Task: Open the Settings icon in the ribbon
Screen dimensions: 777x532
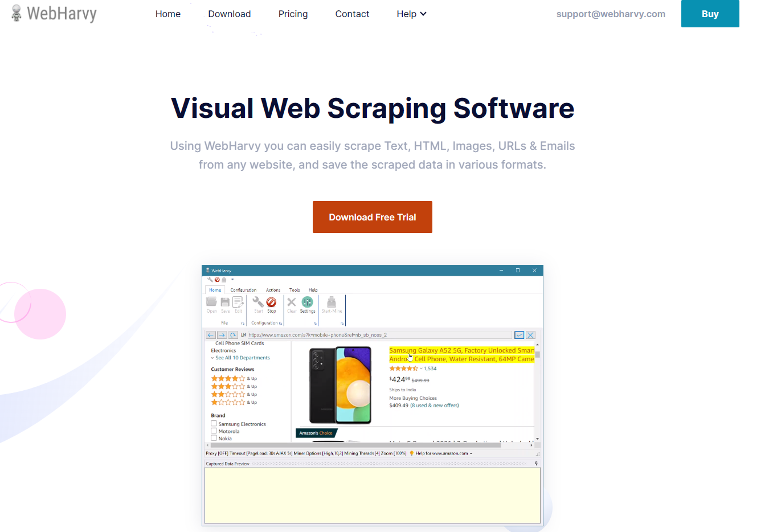Action: pyautogui.click(x=307, y=302)
